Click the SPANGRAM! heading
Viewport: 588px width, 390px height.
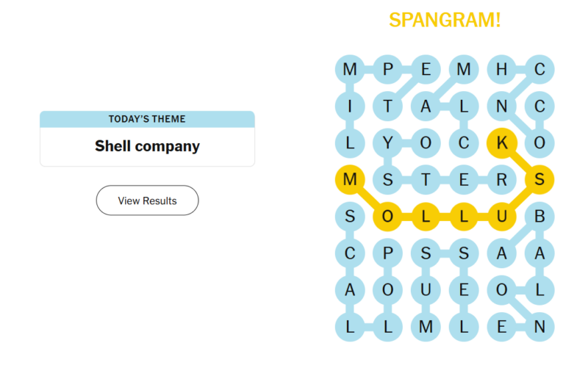point(445,20)
